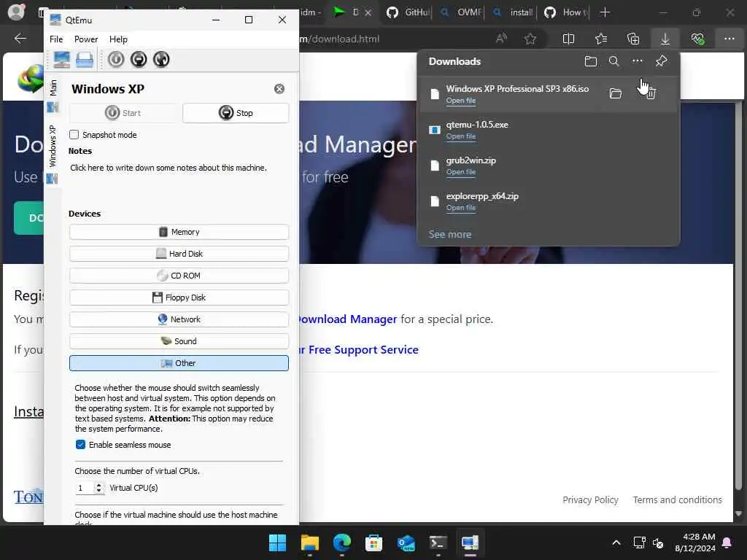Delete the Windows XP ISO download entry
The image size is (747, 560).
[651, 94]
